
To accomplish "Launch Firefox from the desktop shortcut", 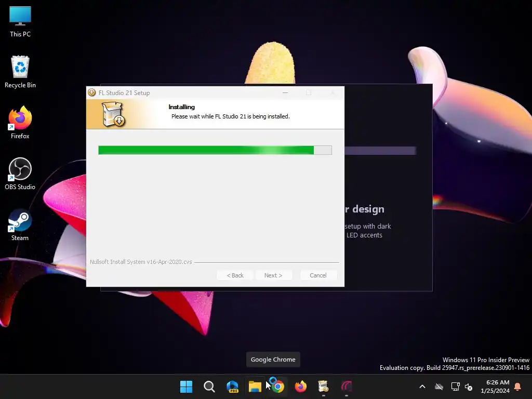I will pos(20,123).
